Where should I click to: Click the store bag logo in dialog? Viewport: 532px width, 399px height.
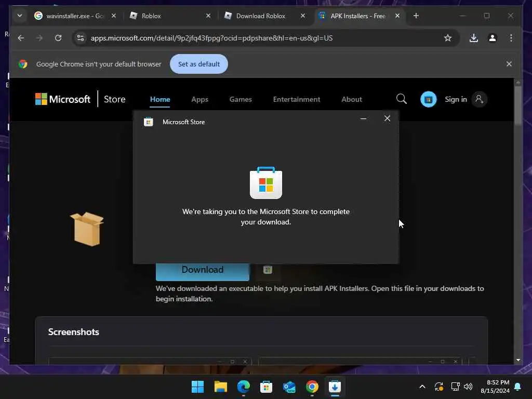[x=266, y=182]
